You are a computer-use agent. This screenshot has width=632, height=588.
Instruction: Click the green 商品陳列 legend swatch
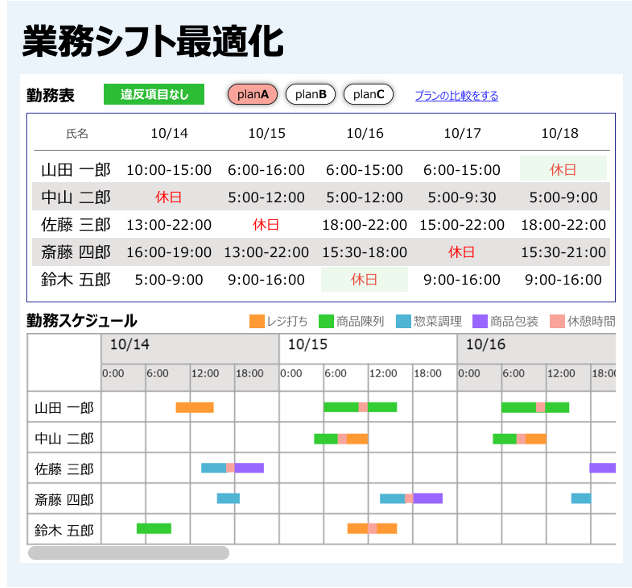click(326, 321)
